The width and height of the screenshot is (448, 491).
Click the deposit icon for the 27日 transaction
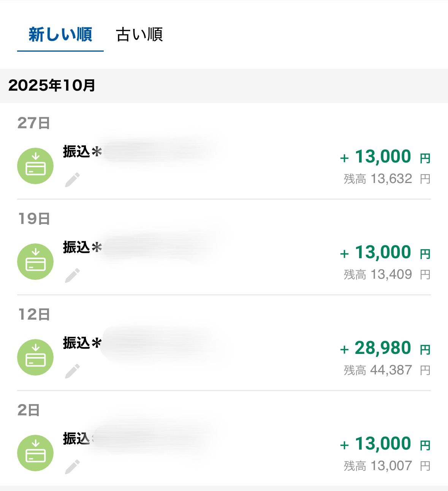tap(35, 166)
